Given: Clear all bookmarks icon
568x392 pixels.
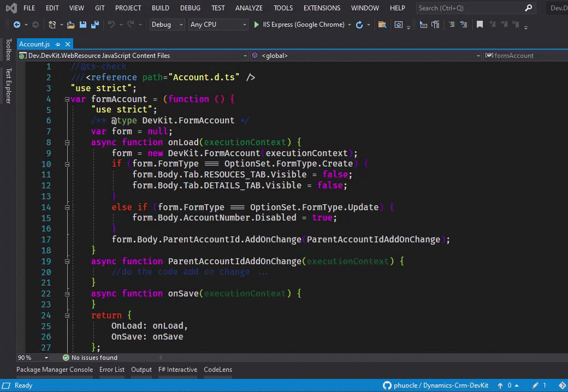Looking at the screenshot, I should [516, 25].
